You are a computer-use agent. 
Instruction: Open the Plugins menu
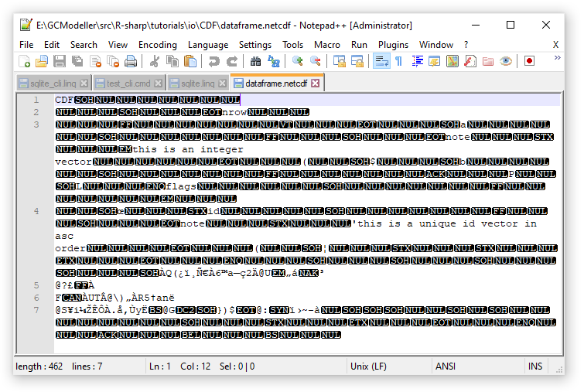(393, 45)
